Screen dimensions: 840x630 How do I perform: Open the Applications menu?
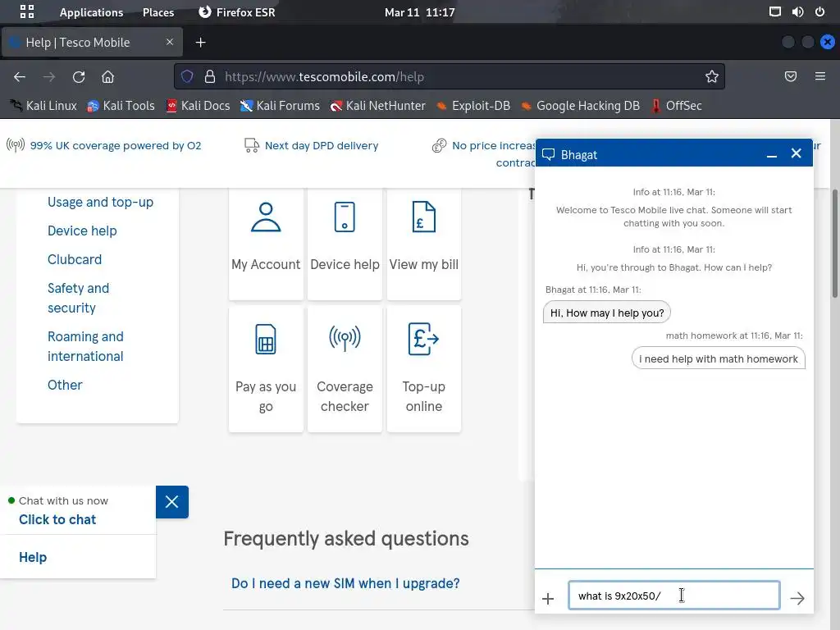[x=91, y=12]
